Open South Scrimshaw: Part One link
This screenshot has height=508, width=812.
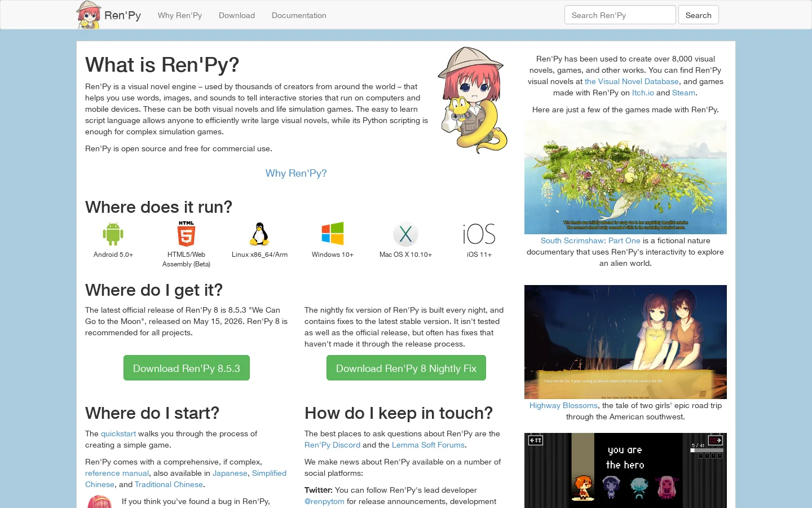coord(590,240)
